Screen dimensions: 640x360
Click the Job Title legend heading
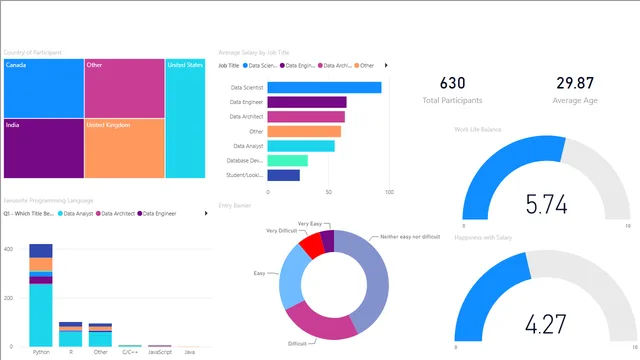(x=229, y=65)
